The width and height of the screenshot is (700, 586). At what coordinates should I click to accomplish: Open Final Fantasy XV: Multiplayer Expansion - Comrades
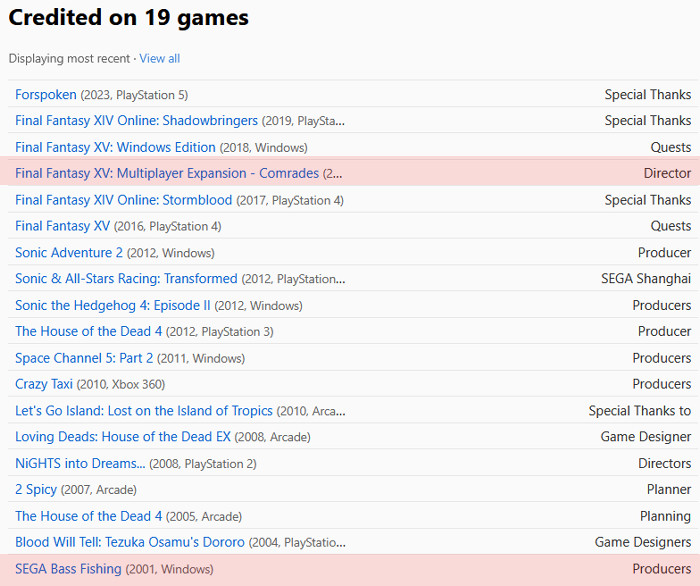point(167,173)
